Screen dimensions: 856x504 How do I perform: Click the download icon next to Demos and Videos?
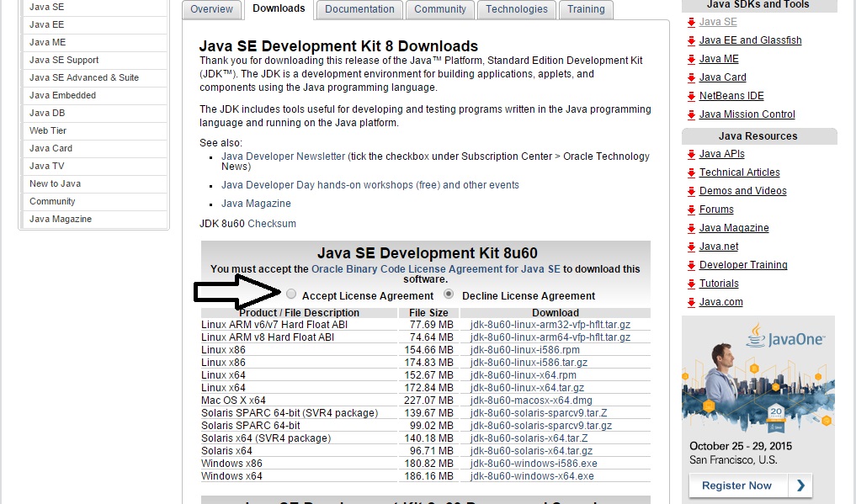[690, 190]
